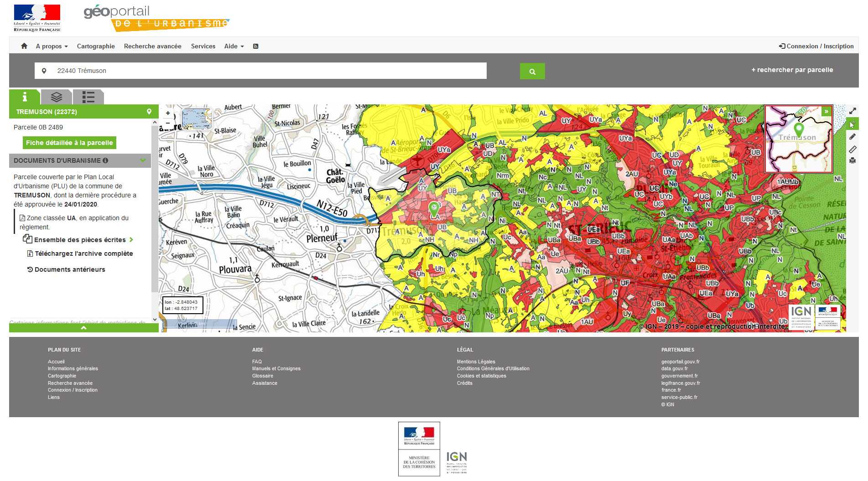The width and height of the screenshot is (868, 481).
Task: Open Assistance footer link
Action: pyautogui.click(x=265, y=383)
